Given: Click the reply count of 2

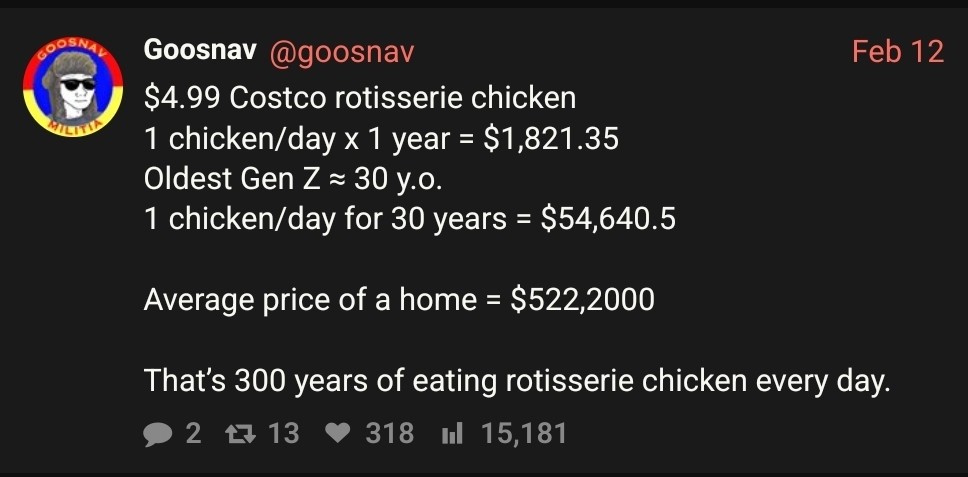Looking at the screenshot, I should (x=193, y=434).
